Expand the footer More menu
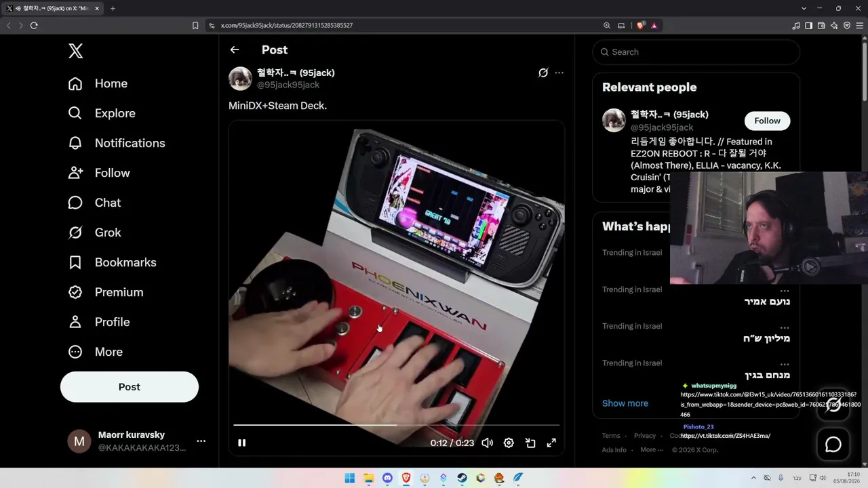The image size is (868, 488). (x=650, y=449)
